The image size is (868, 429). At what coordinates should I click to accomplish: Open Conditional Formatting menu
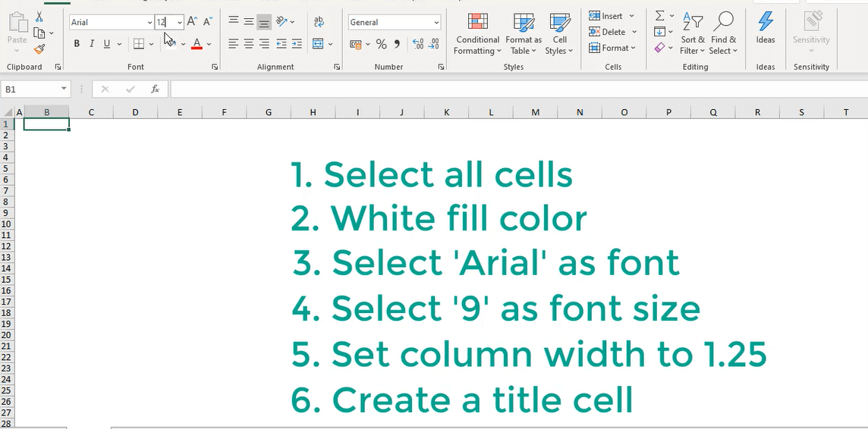tap(478, 33)
